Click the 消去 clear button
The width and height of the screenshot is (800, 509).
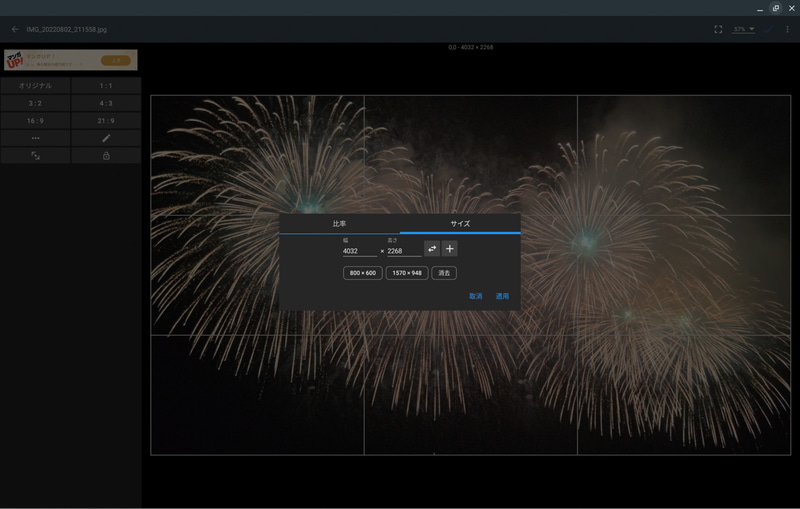tap(444, 273)
